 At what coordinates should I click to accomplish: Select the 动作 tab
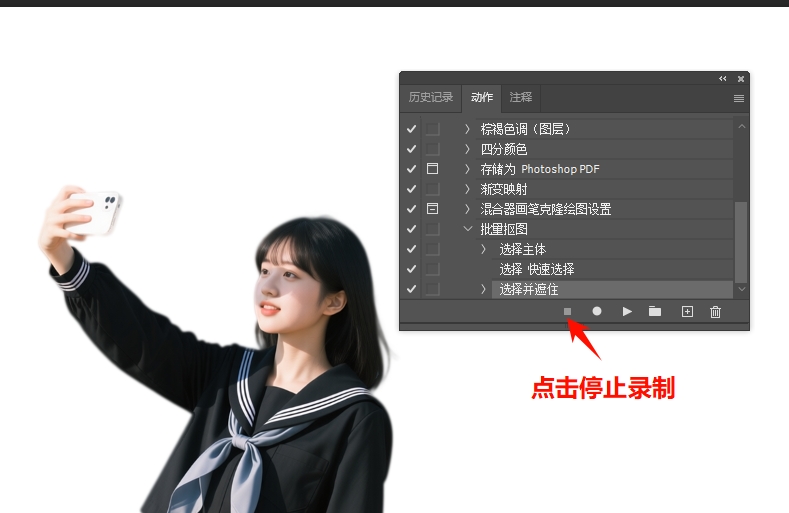click(482, 97)
